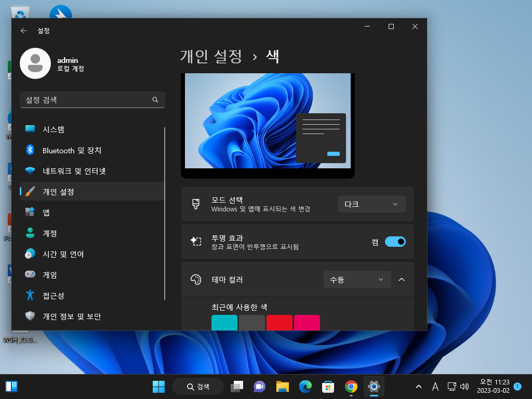Screen dimensions: 532x399
Task: Pick the pink recent color swatch
Action: pos(307,323)
